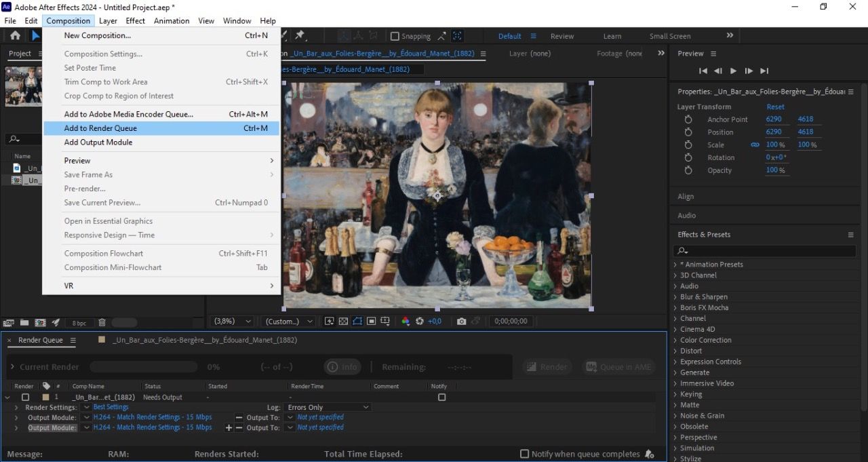The width and height of the screenshot is (868, 462).
Task: Switch to the Review workspace tab
Action: point(562,36)
